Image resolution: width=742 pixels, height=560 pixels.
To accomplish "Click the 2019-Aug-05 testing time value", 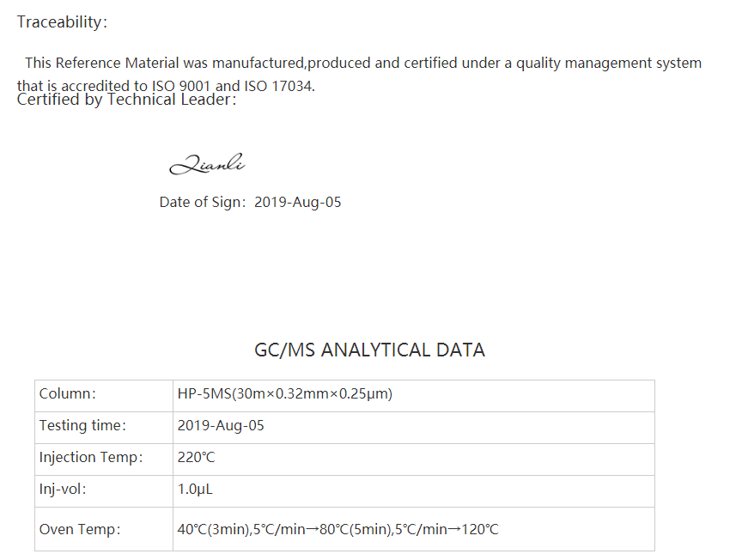I will pos(221,426).
